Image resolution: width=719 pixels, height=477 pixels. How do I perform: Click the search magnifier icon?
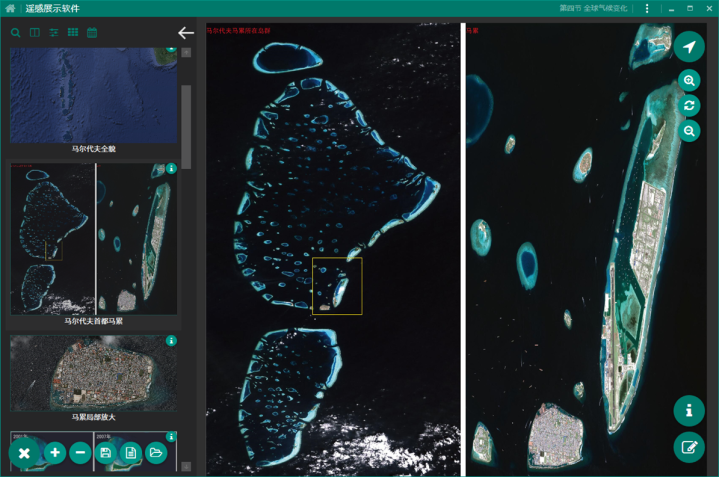pyautogui.click(x=16, y=33)
